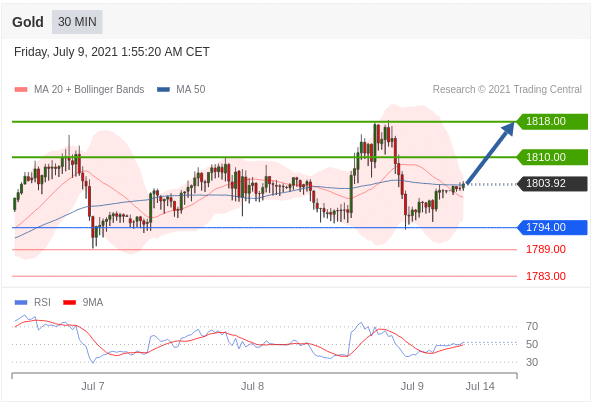597x409 pixels.
Task: Click the Jul 9 date axis label
Action: pos(412,386)
